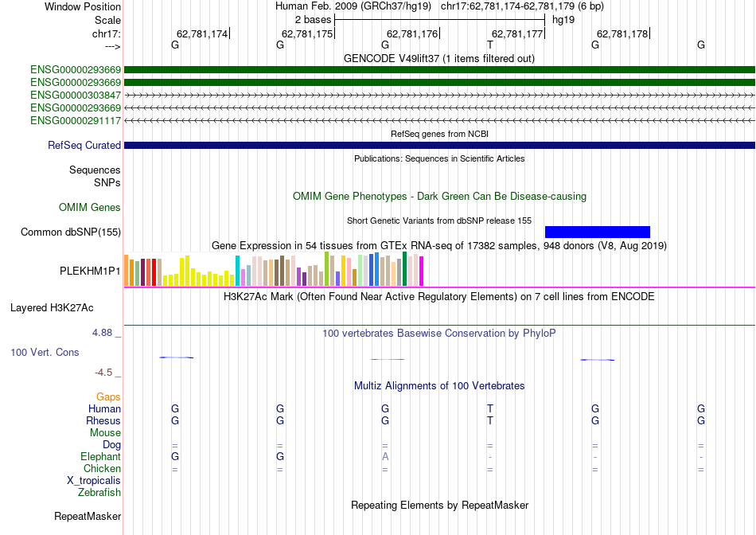Click the 2 bases scale bar text
This screenshot has width=756, height=535.
click(314, 20)
